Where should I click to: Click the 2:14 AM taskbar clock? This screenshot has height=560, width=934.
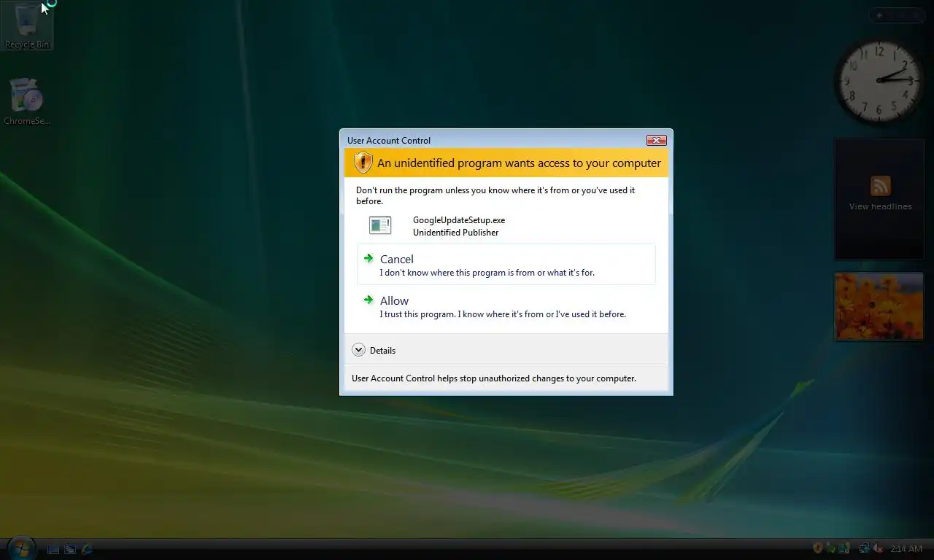906,549
